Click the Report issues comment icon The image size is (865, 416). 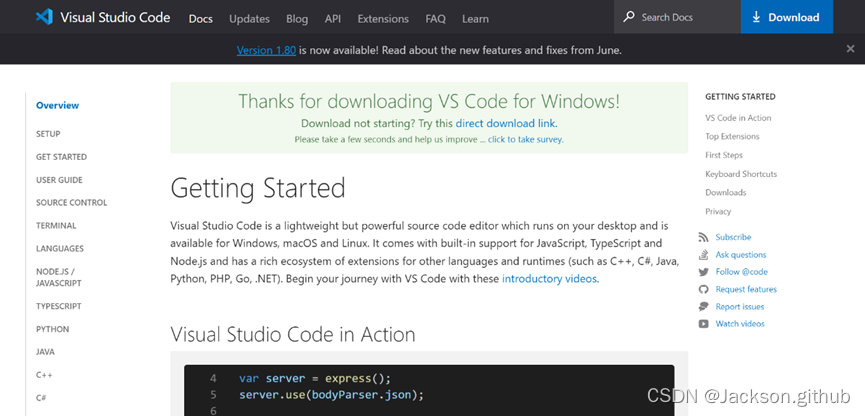tap(704, 307)
